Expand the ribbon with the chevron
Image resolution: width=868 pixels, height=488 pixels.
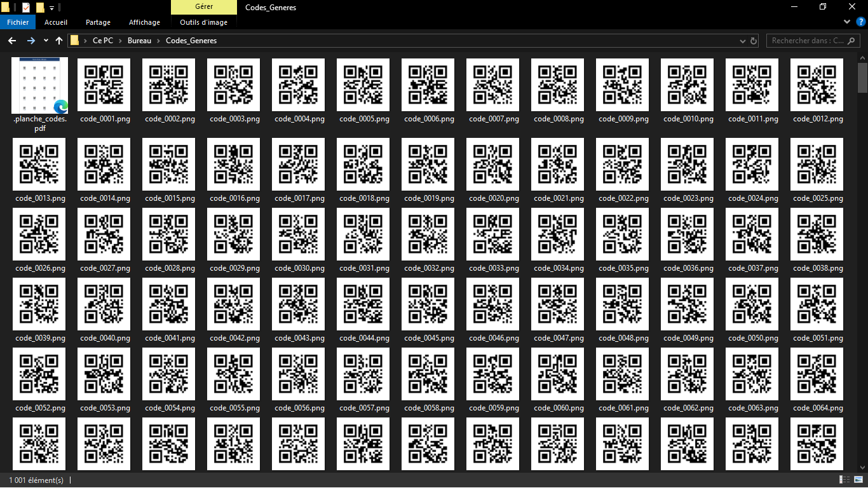pos(847,22)
